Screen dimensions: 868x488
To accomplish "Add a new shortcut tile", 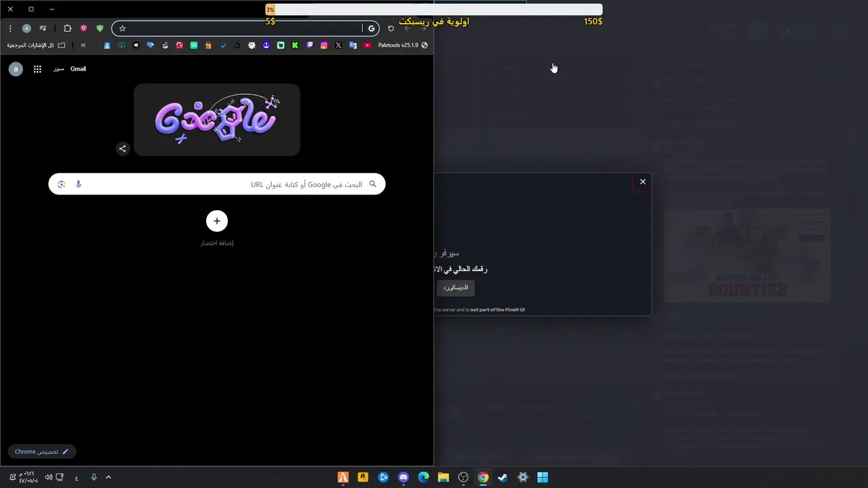I will (217, 221).
